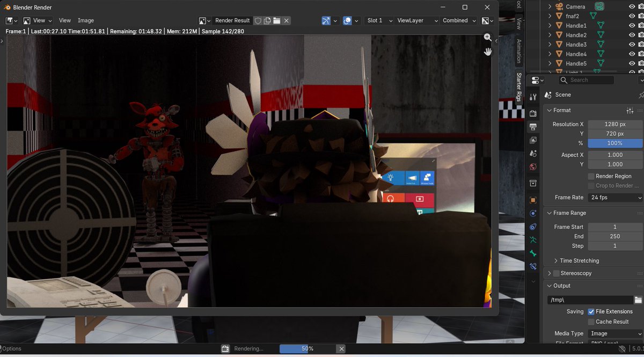Expand the Handle4 item in outliner
Viewport: 644px width, 357px height.
[x=550, y=54]
